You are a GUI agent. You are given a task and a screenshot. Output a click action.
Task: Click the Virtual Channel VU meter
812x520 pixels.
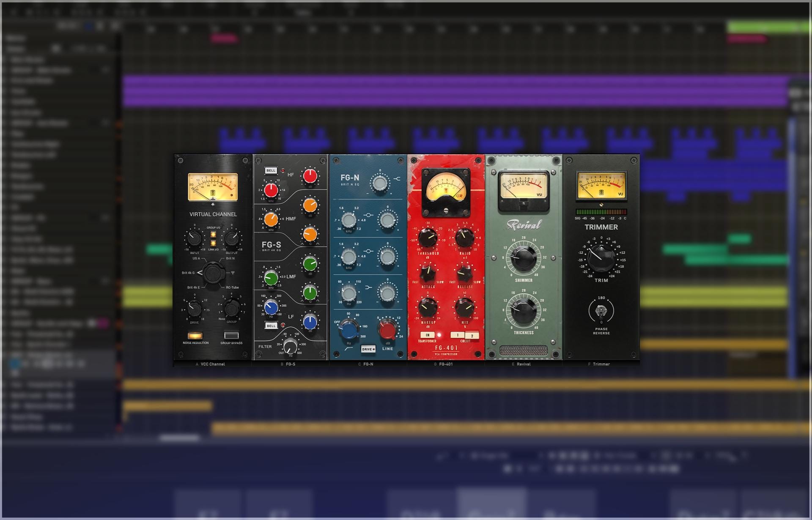point(213,187)
